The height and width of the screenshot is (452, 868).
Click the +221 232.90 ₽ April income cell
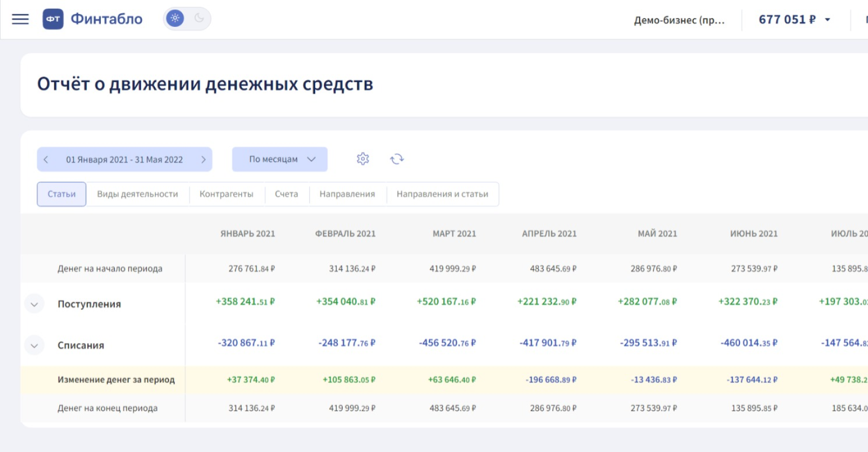547,302
